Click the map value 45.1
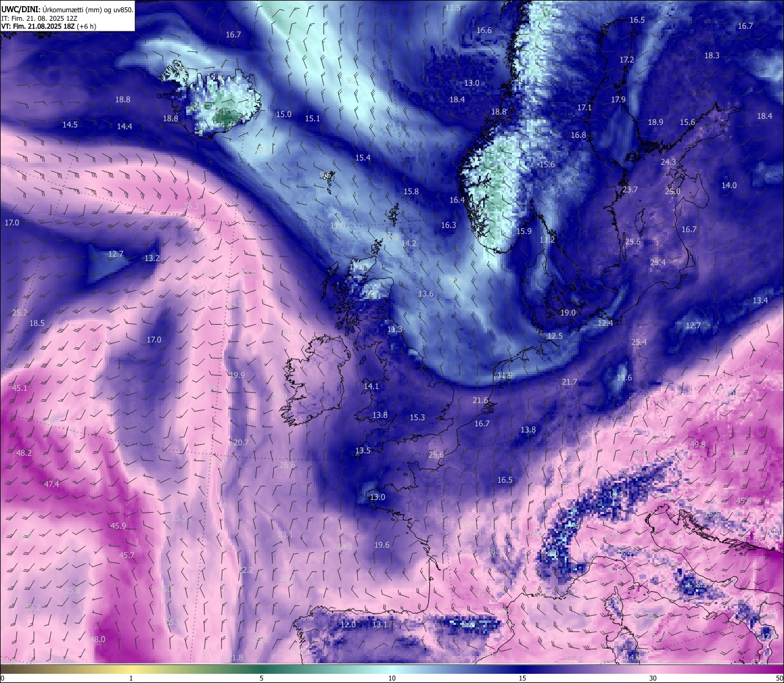 pyautogui.click(x=20, y=388)
